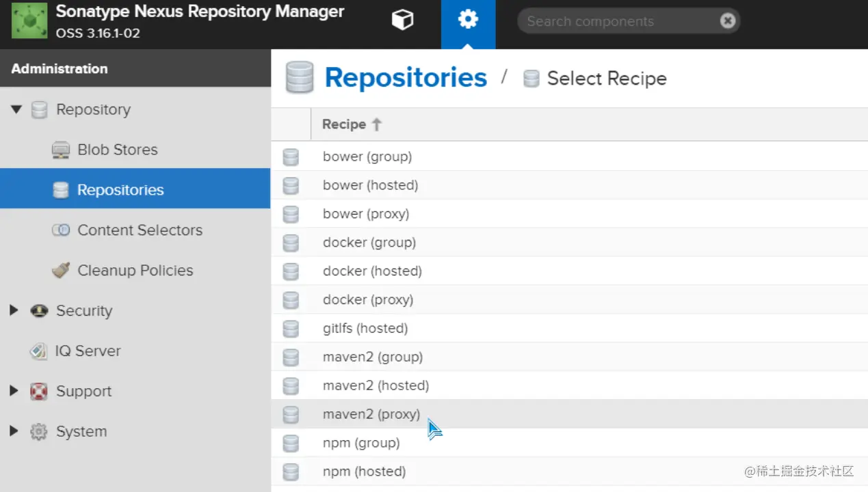Expand the Support tree node arrow
The height and width of the screenshot is (492, 868).
(14, 391)
